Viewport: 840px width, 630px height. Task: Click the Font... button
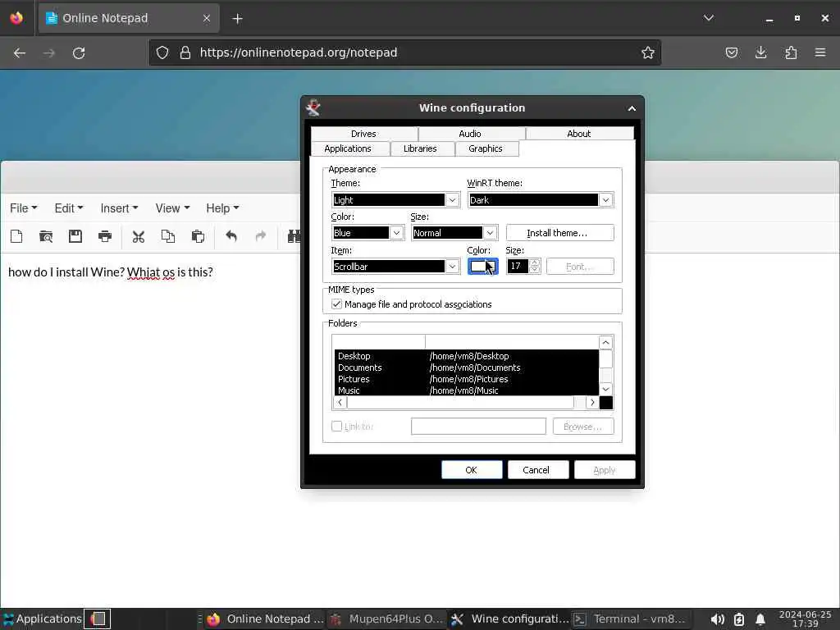(x=580, y=267)
